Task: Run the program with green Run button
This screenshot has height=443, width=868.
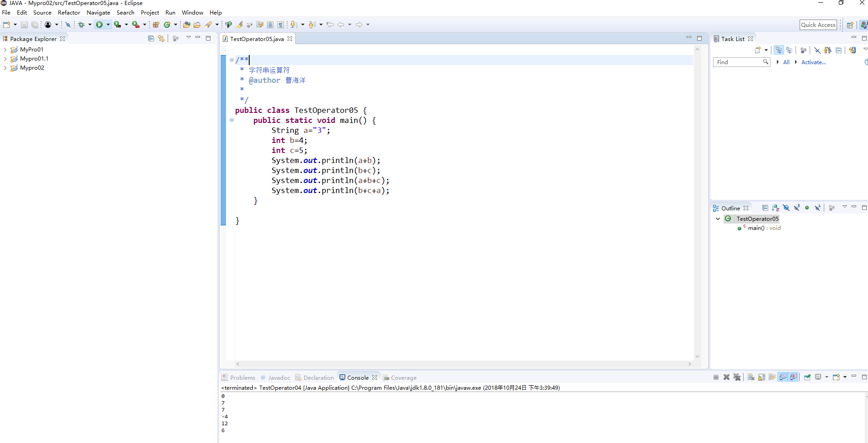Action: pos(99,25)
